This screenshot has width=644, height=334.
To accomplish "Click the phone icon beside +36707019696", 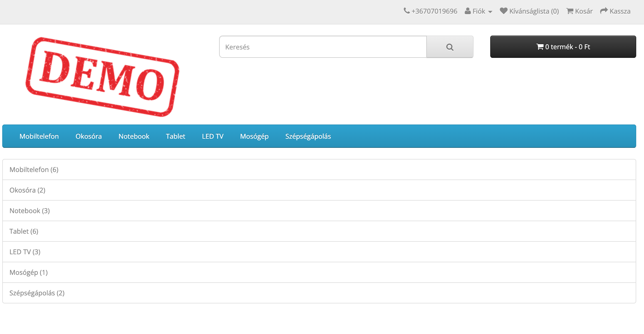I will [407, 11].
